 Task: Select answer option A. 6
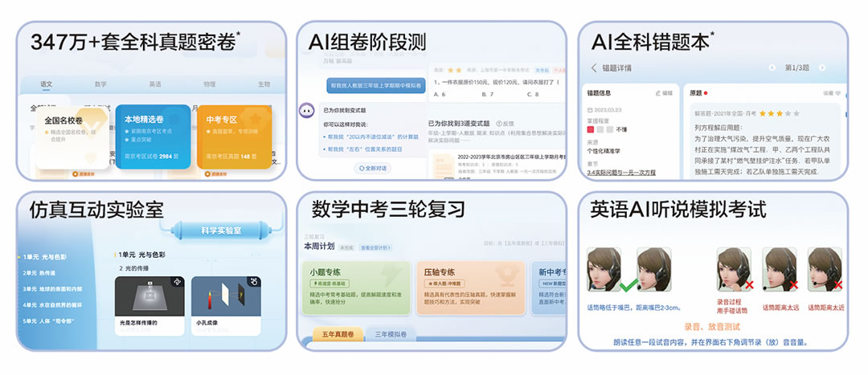[x=440, y=95]
